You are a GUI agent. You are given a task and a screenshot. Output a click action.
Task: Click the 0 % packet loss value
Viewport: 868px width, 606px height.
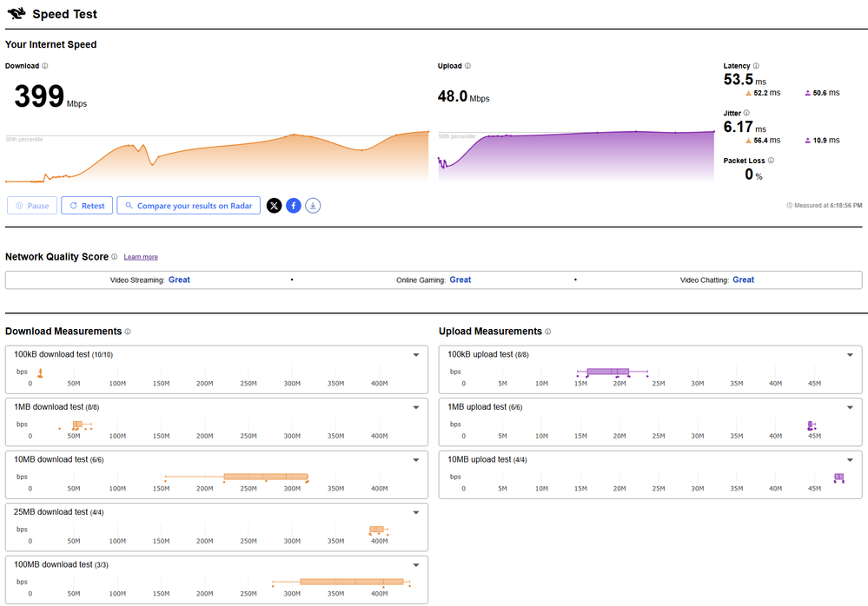point(753,175)
